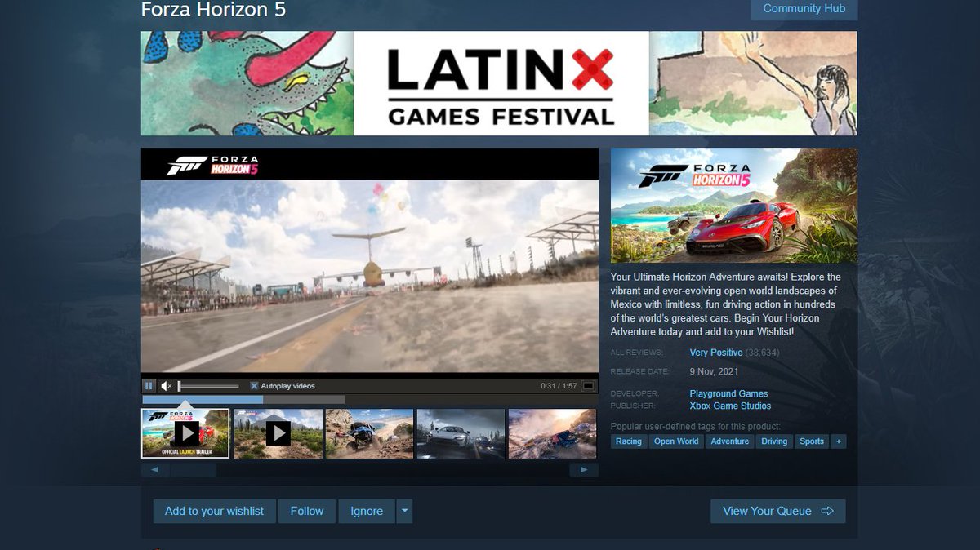Viewport: 980px width, 550px height.
Task: Click the 0:31 / 1:57 video time readout
Action: point(559,386)
